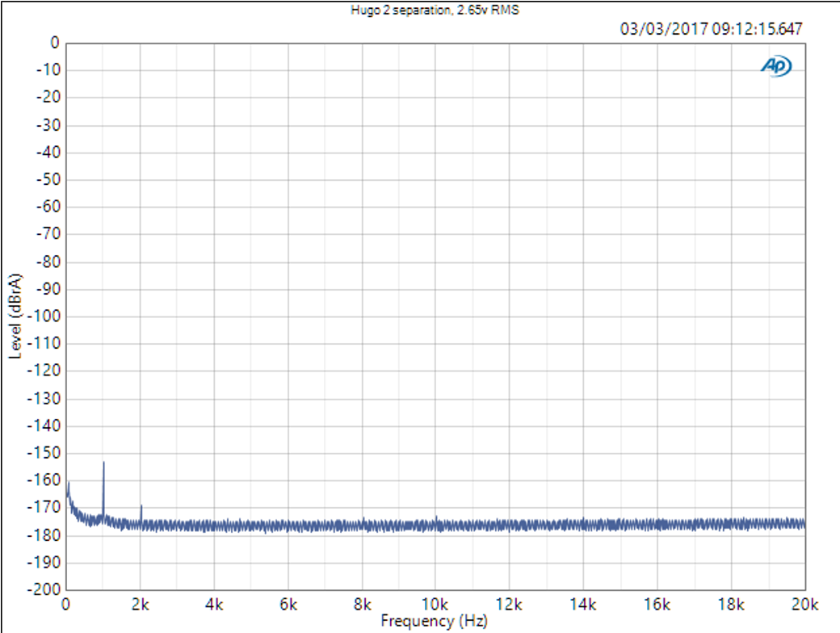Click the '-70' level tick label

click(48, 234)
